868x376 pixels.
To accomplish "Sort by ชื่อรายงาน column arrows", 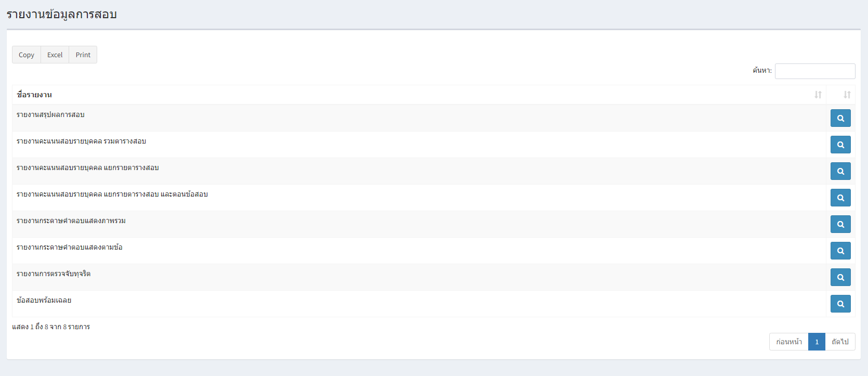I will click(x=818, y=95).
